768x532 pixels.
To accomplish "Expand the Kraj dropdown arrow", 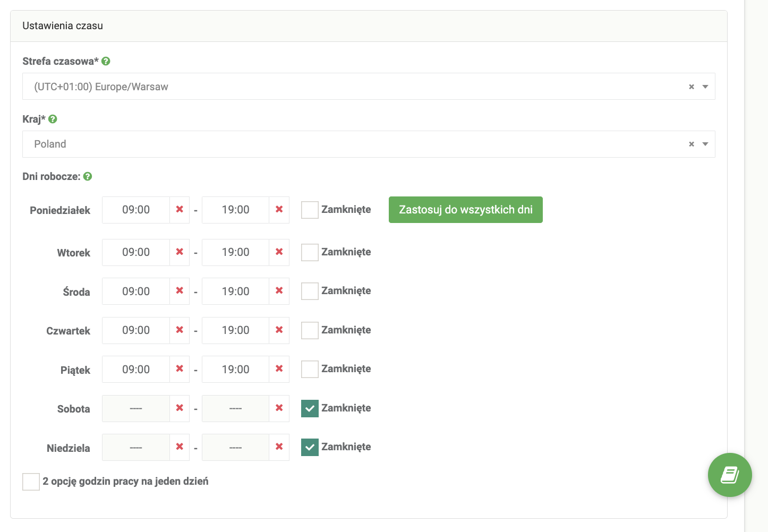I will click(x=705, y=144).
